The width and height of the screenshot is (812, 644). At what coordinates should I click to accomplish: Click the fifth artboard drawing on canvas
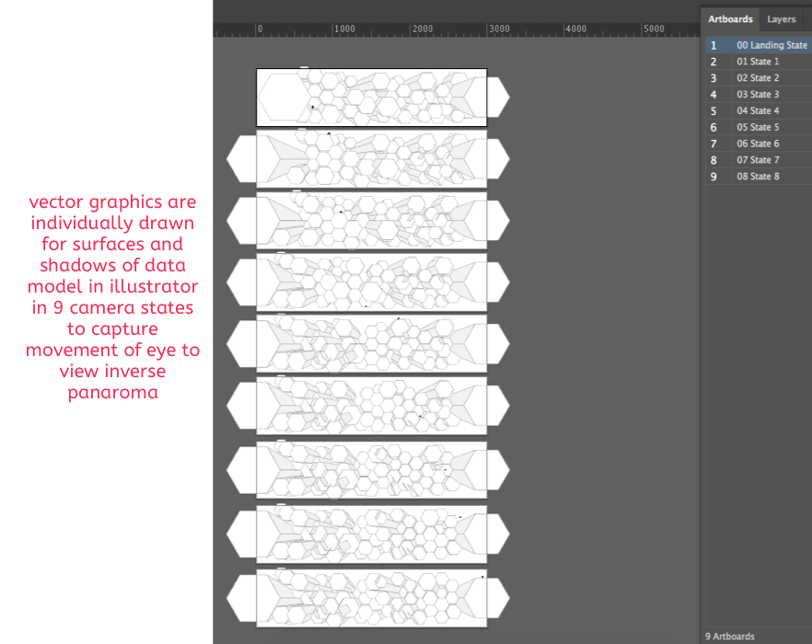coord(371,344)
